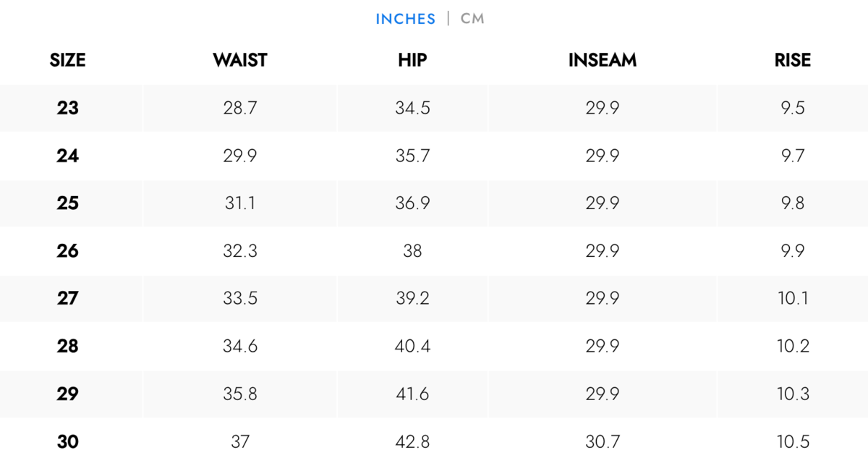Click rise value 10.1
Viewport: 868px width, 466px height.
click(792, 298)
